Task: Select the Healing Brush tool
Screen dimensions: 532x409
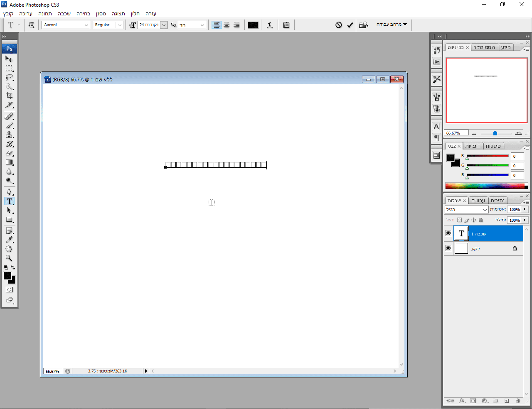Action: coord(9,116)
